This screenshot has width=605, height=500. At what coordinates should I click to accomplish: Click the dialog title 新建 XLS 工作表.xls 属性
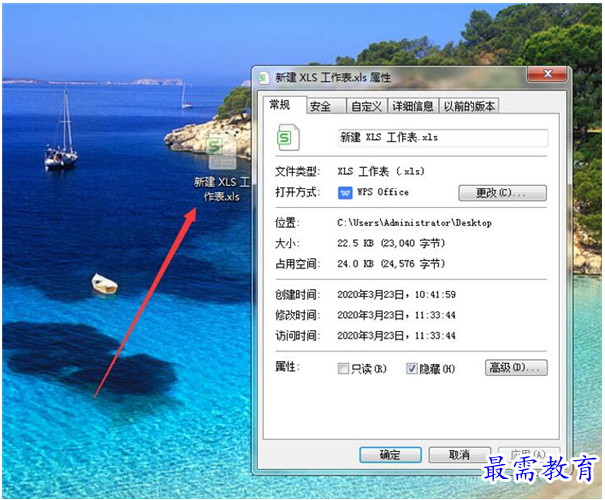point(333,78)
